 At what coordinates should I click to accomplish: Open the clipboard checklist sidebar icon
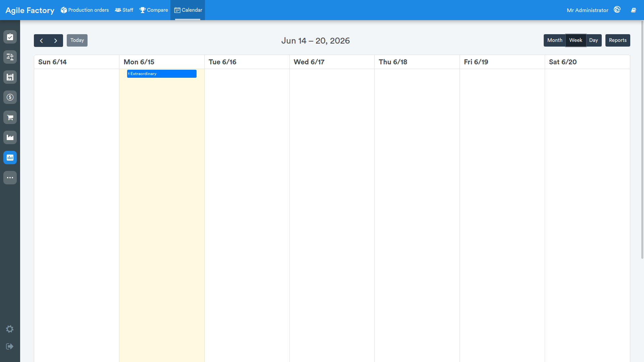[x=10, y=37]
